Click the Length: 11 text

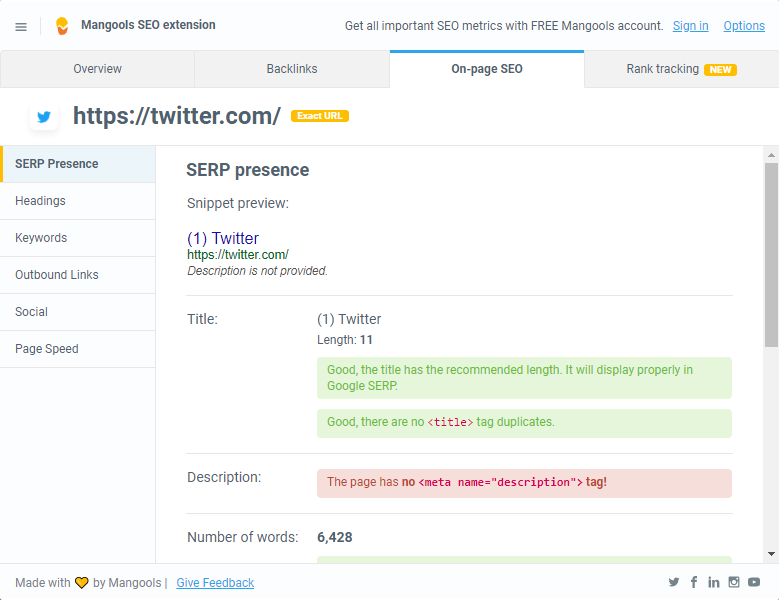(x=345, y=340)
